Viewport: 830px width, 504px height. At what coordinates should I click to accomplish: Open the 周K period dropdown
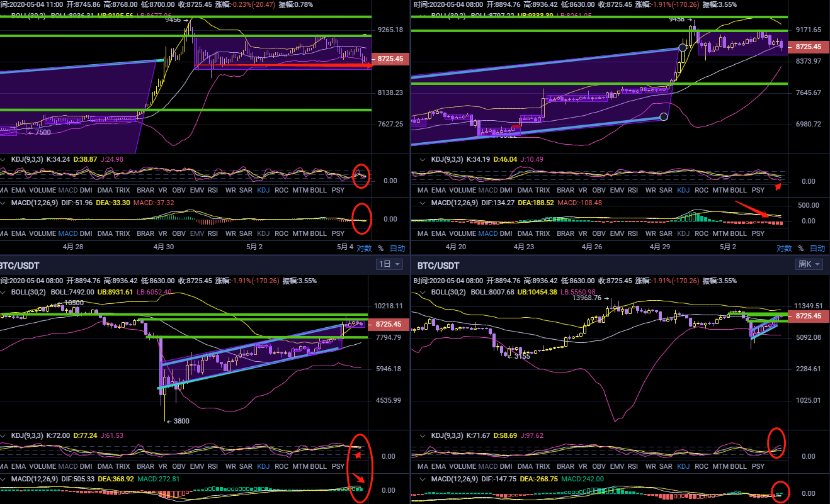coord(809,264)
